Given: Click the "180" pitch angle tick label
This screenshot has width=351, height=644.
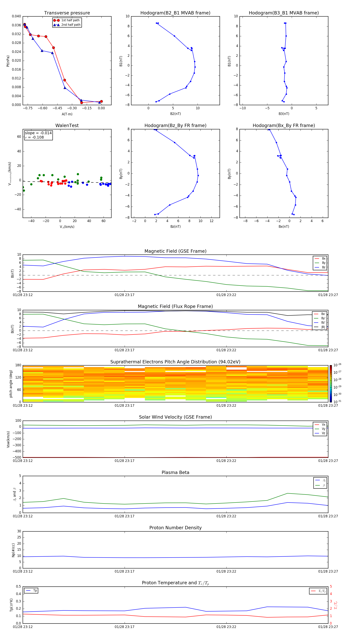Looking at the screenshot, I should point(18,365).
